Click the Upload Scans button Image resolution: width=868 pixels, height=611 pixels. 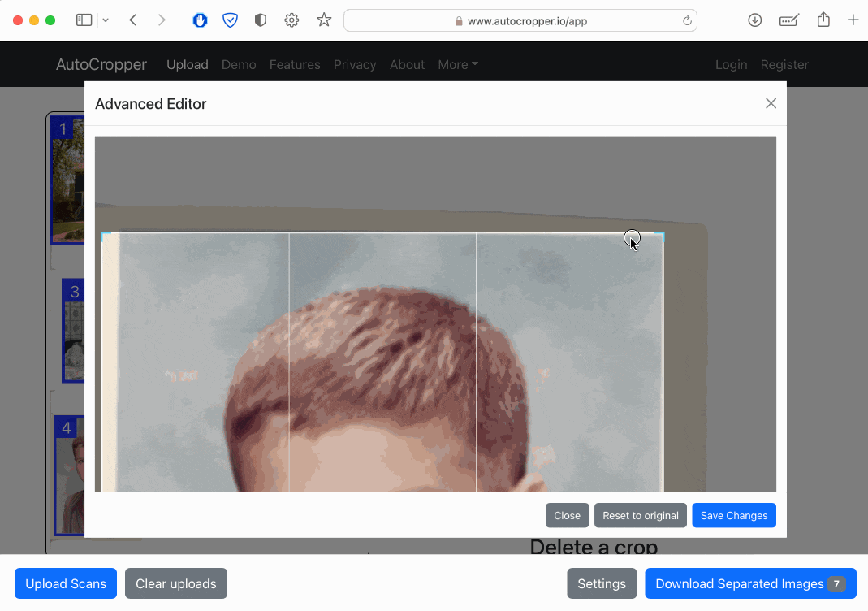click(65, 583)
